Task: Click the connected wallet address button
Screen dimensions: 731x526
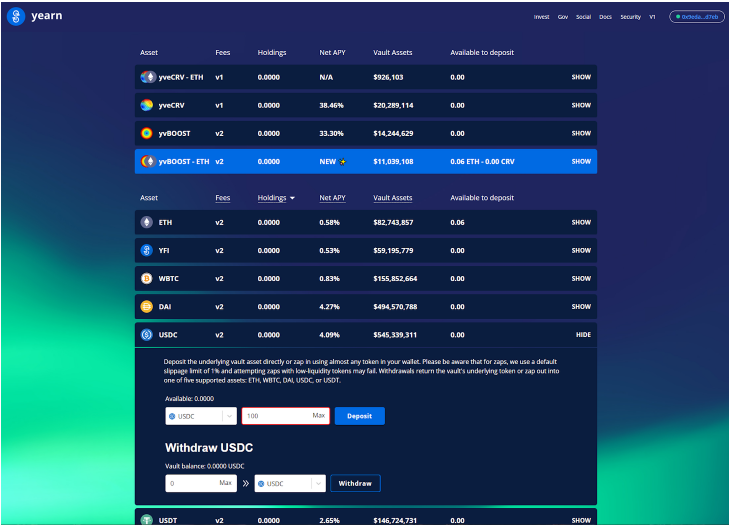Action: click(x=697, y=17)
